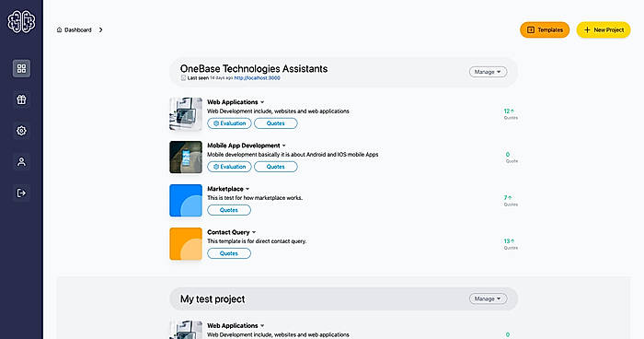
Task: Click the Templates button
Action: point(545,29)
